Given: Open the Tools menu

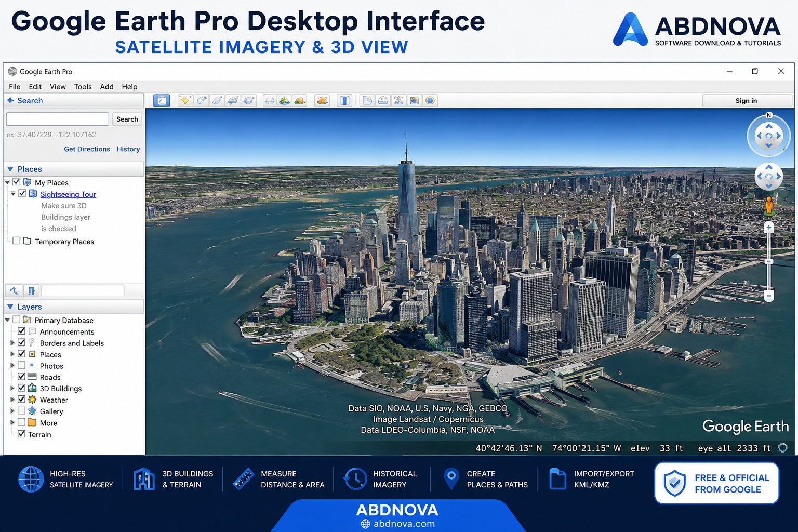Looking at the screenshot, I should click(x=83, y=87).
